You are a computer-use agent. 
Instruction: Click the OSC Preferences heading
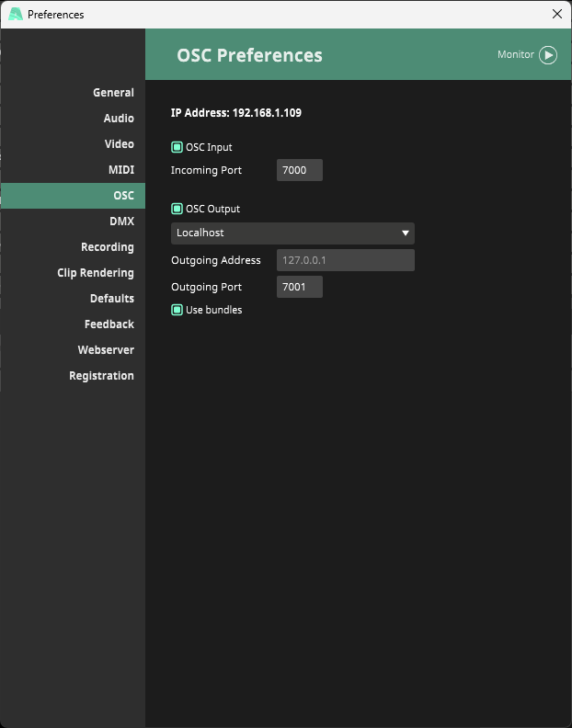(x=249, y=55)
